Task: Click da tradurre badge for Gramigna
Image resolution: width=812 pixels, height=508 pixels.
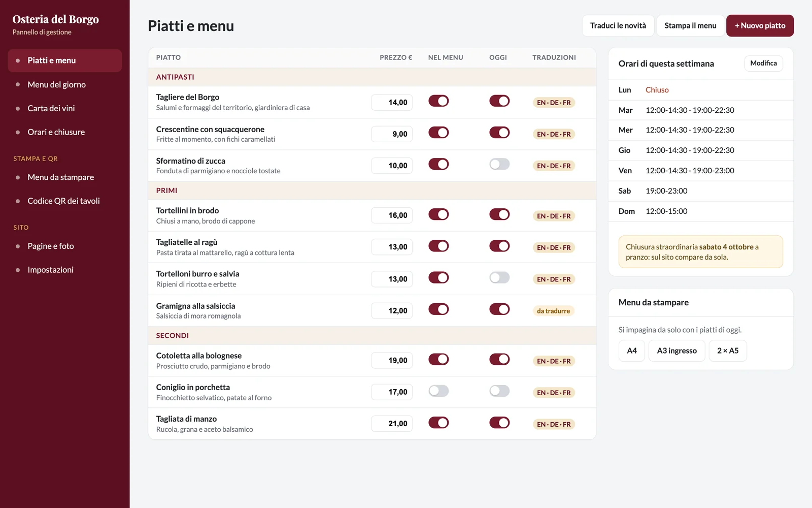Action: 553,311
